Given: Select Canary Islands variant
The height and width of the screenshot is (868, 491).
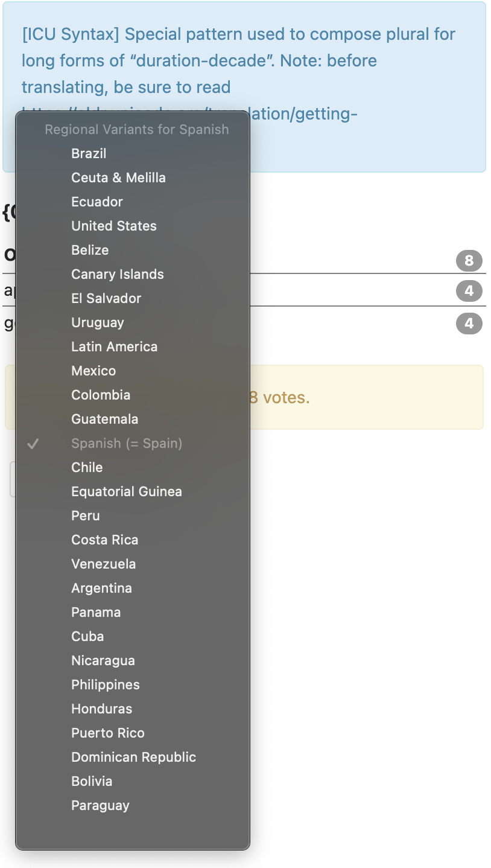Looking at the screenshot, I should [x=118, y=274].
